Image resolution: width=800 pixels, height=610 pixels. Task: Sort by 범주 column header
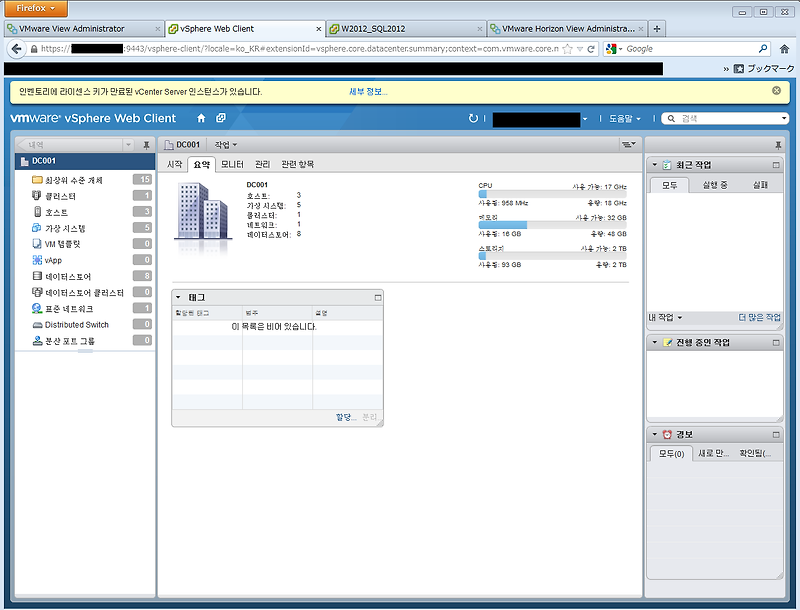coord(278,313)
